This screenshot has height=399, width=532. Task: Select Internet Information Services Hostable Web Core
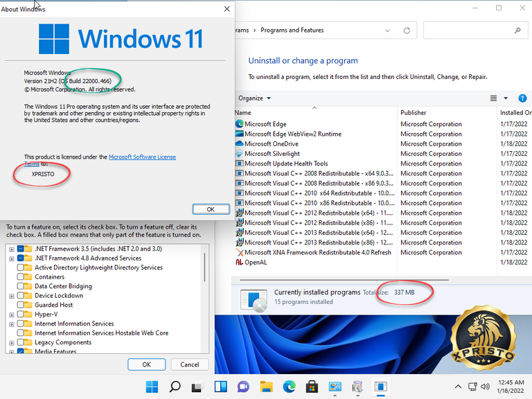click(x=101, y=332)
